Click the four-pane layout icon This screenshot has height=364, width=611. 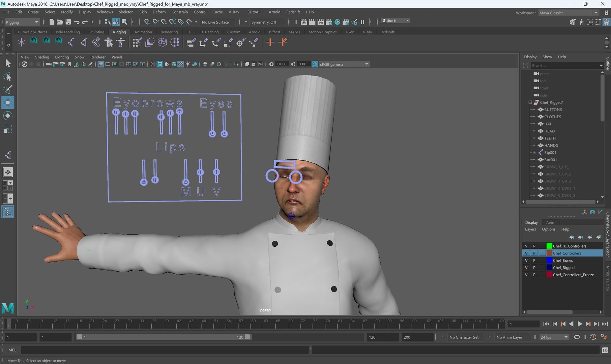pos(7,185)
